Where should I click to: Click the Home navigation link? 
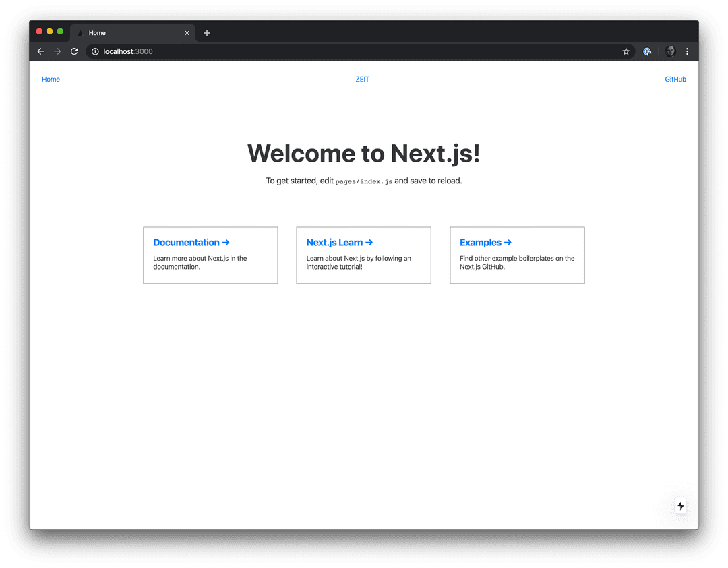[51, 79]
